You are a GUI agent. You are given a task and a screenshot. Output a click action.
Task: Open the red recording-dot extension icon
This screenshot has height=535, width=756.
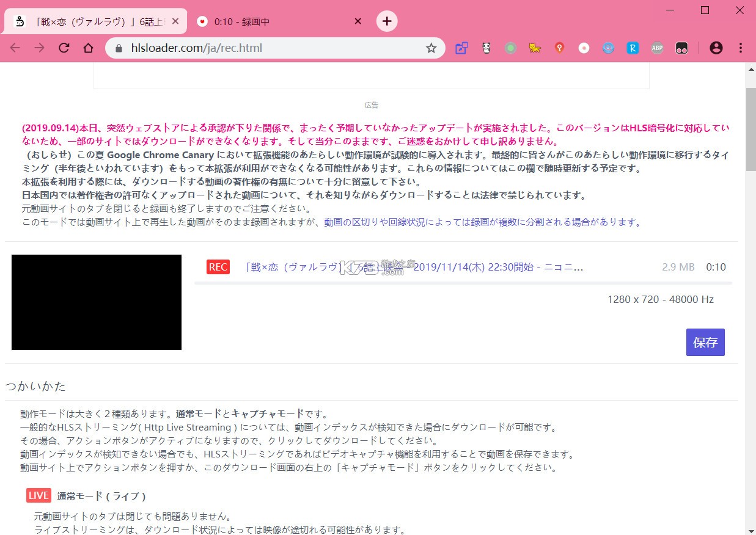pos(584,48)
